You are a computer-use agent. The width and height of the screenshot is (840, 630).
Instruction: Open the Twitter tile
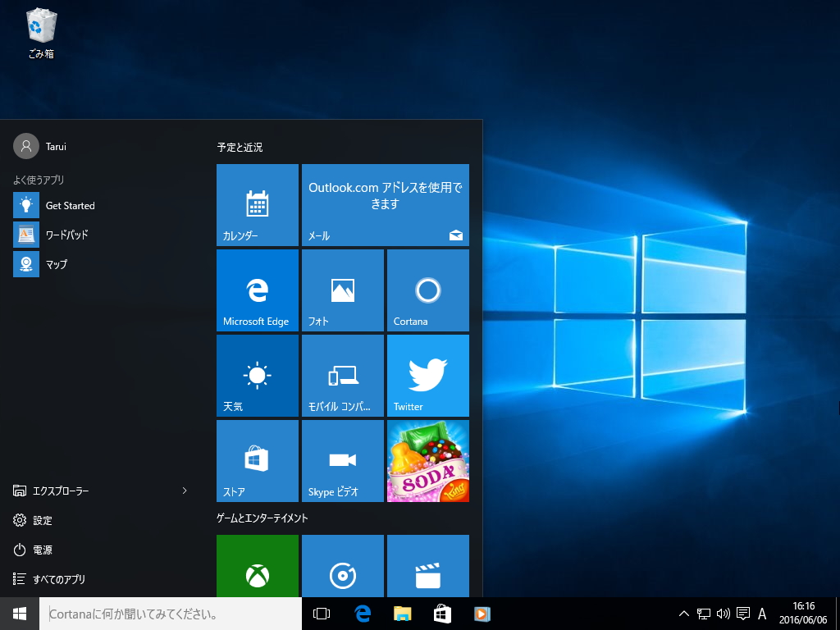pos(427,375)
